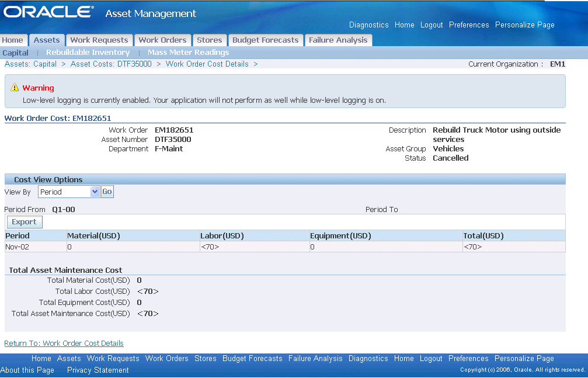Click the Export button
Image resolution: width=588 pixels, height=378 pixels.
coord(25,222)
